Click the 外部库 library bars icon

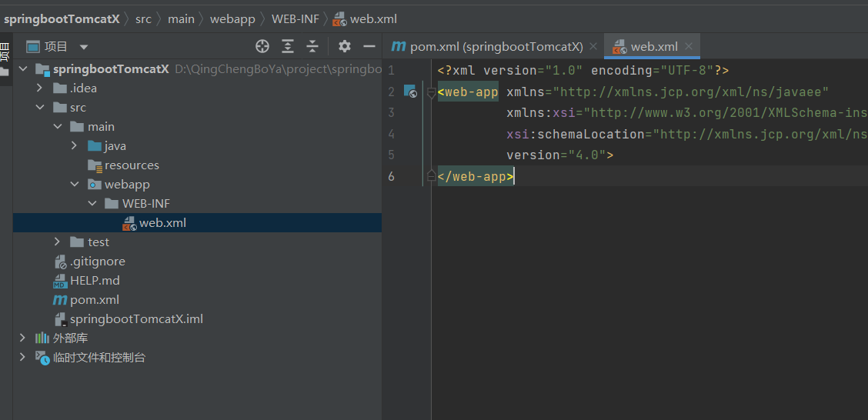pyautogui.click(x=42, y=338)
